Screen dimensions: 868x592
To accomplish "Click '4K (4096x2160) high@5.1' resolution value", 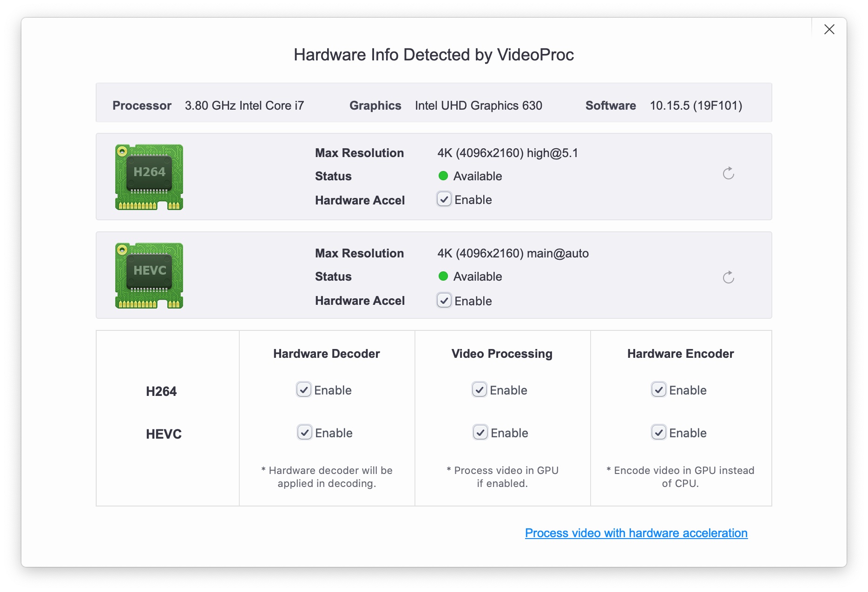I will pos(508,153).
